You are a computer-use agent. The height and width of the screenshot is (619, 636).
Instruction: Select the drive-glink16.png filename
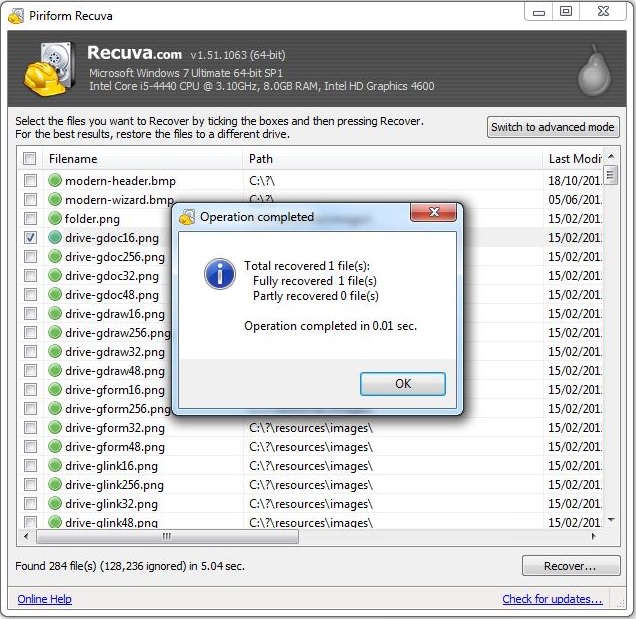point(112,466)
